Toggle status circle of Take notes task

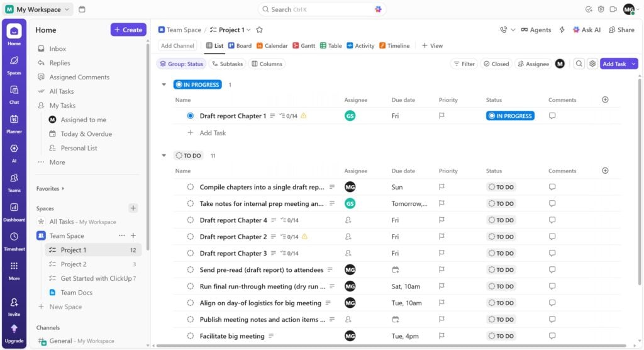point(190,203)
